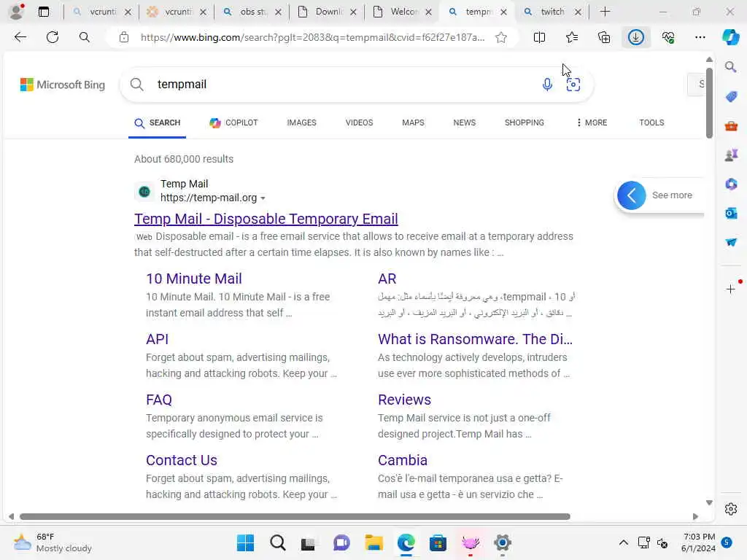Open the TOOLS filter option
The image size is (747, 560).
[651, 122]
